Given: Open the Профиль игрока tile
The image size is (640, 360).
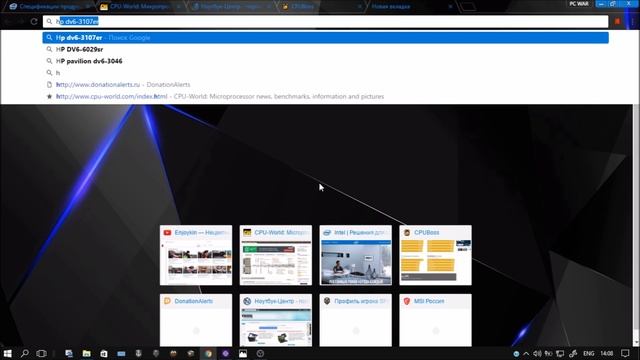Looking at the screenshot, I should point(356,320).
